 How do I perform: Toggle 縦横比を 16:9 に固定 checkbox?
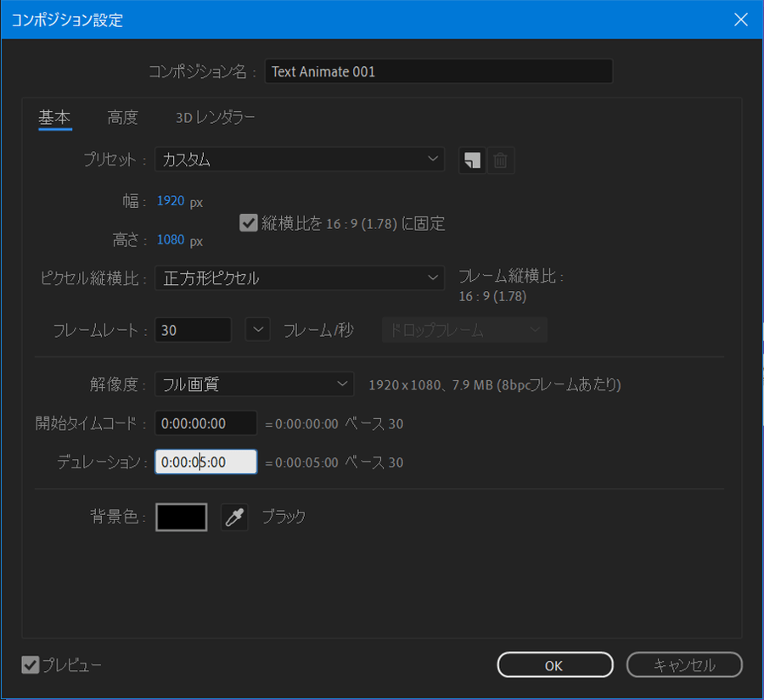249,223
